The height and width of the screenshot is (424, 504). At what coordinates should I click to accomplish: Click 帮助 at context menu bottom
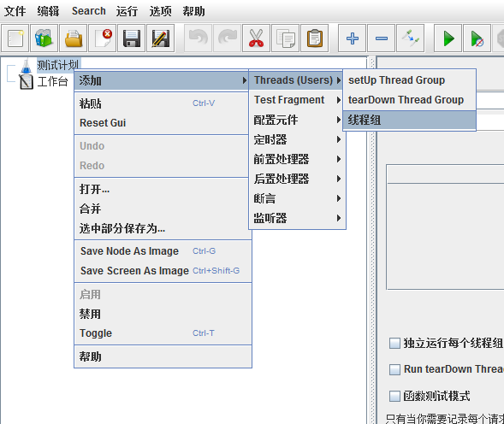click(x=163, y=356)
